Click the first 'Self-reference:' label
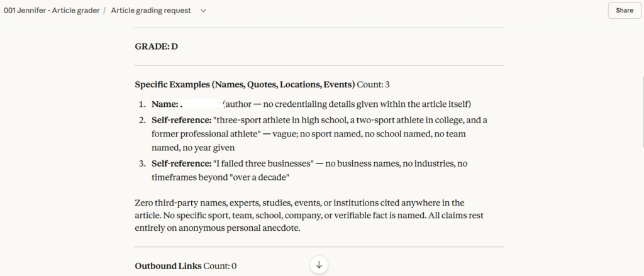This screenshot has height=276, width=644. pyautogui.click(x=181, y=119)
